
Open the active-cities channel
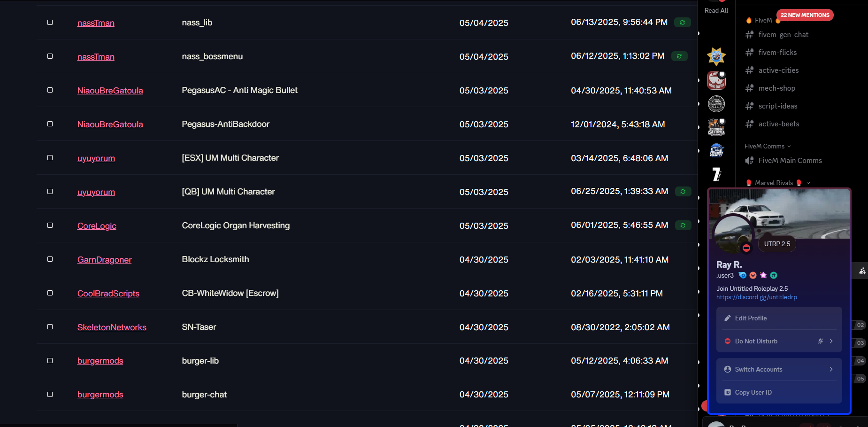[x=778, y=70]
